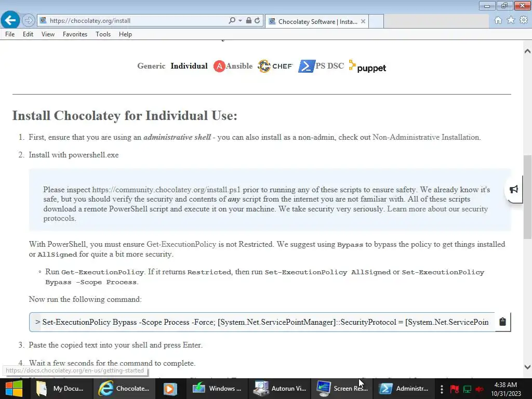Screen dimensions: 532x399
Task: Open My Documents from the taskbar
Action: [61, 389]
